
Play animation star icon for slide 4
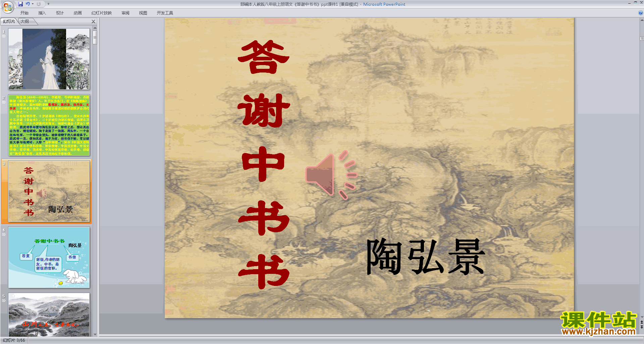4,235
